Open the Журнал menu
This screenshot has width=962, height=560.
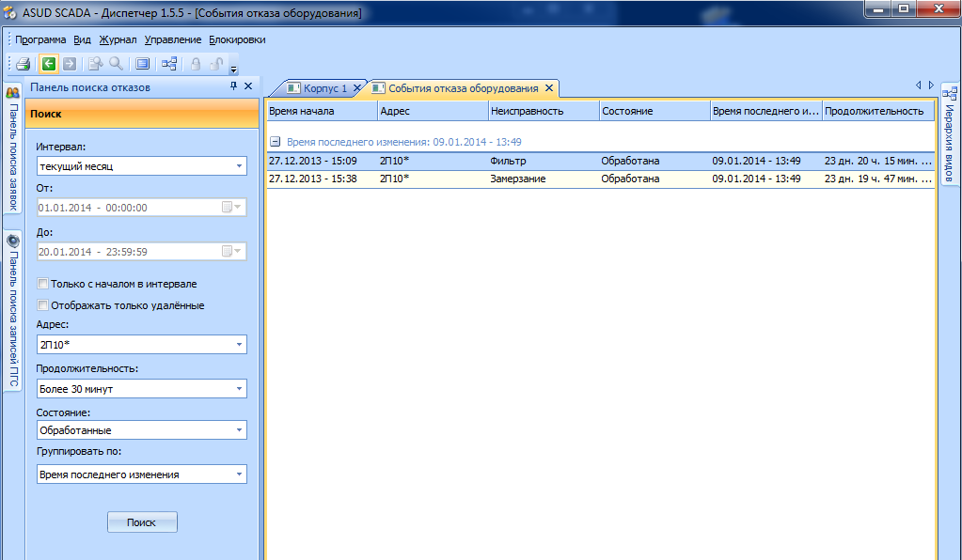tap(118, 39)
